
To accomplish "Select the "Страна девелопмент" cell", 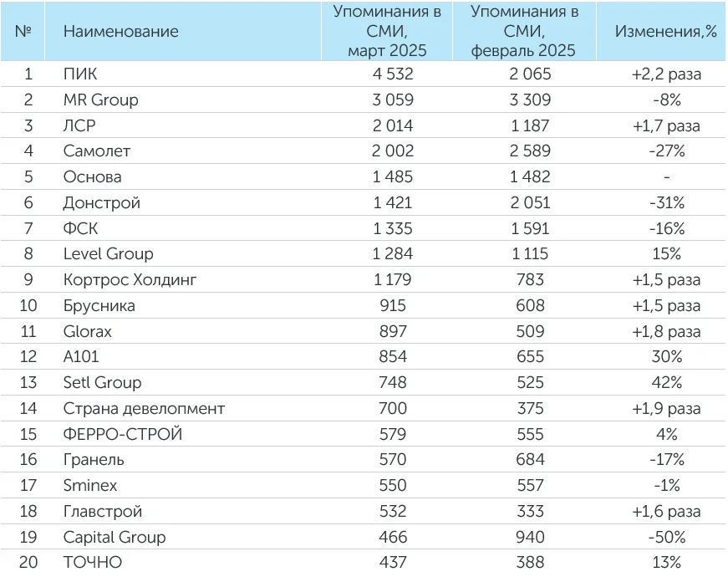I will pyautogui.click(x=144, y=409).
